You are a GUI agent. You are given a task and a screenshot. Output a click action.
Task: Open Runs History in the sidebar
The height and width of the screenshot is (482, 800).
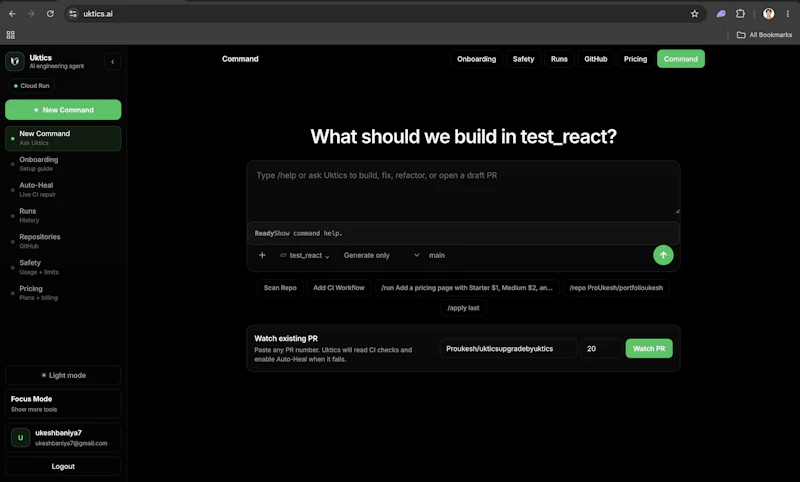point(63,215)
